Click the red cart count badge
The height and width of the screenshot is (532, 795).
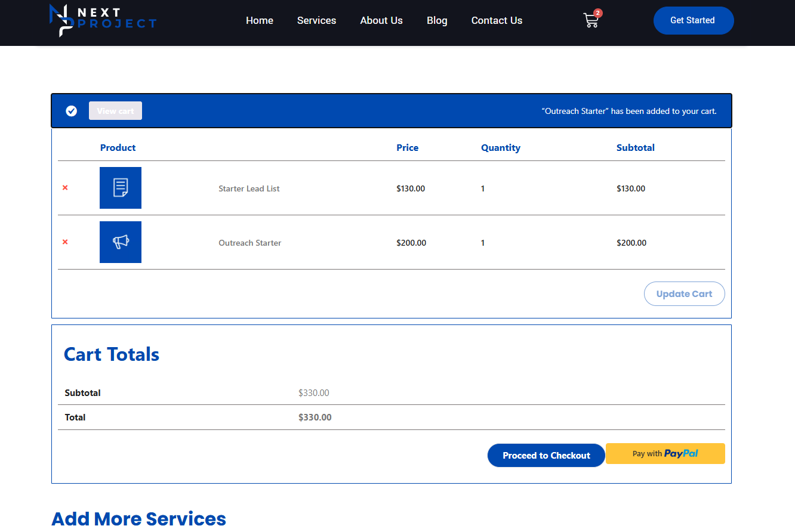(x=598, y=13)
